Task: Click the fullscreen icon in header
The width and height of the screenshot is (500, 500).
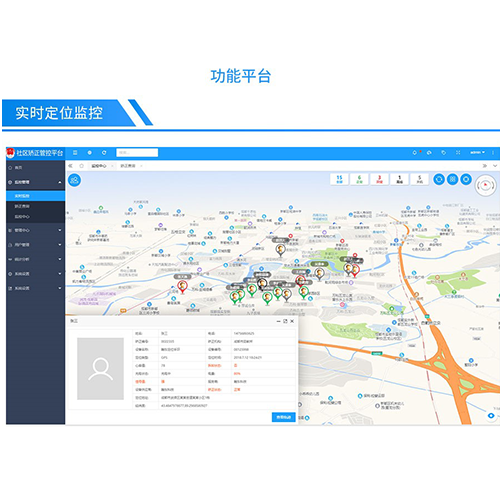Action: [458, 153]
